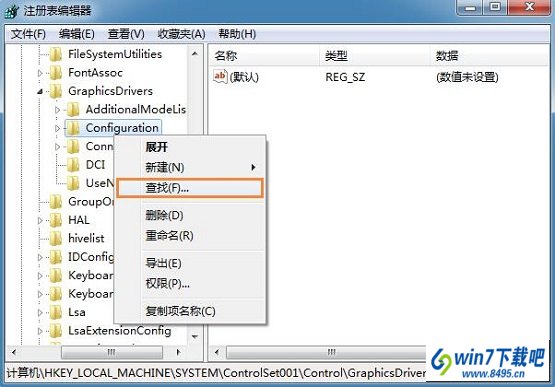Screen dimensions: 555x387
Task: Click tree pane horizontal scroll right arrow
Action: (178, 352)
